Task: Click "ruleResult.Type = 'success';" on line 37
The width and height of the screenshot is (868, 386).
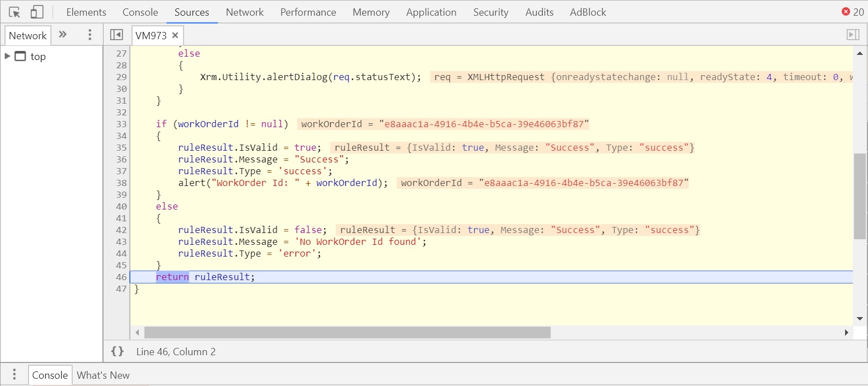Action: click(x=255, y=171)
